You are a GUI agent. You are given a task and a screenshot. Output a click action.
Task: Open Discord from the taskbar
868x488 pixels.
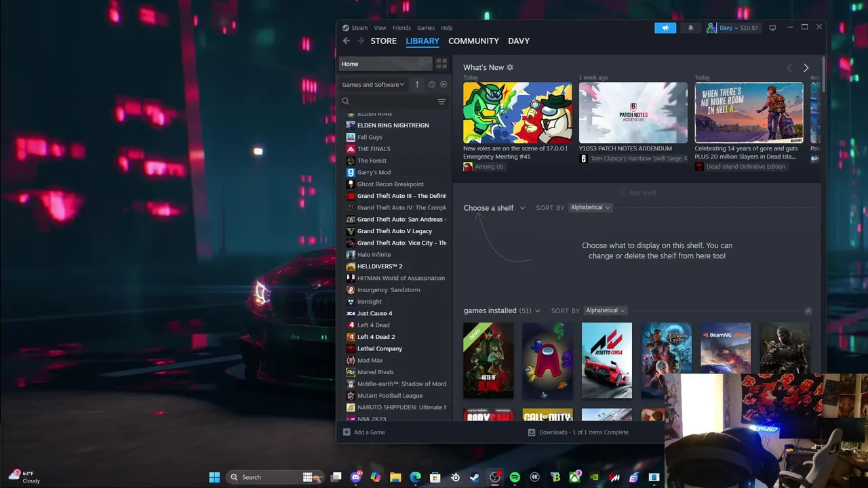click(x=356, y=477)
